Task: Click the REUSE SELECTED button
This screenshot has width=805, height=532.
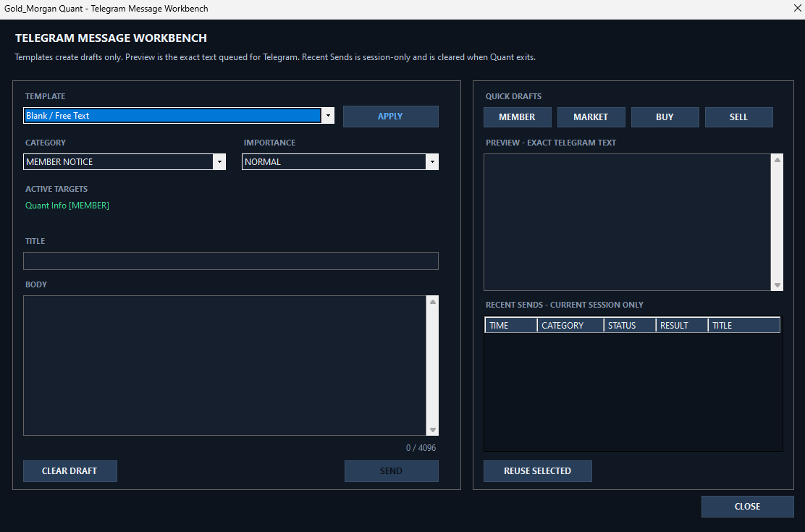Action: tap(538, 471)
